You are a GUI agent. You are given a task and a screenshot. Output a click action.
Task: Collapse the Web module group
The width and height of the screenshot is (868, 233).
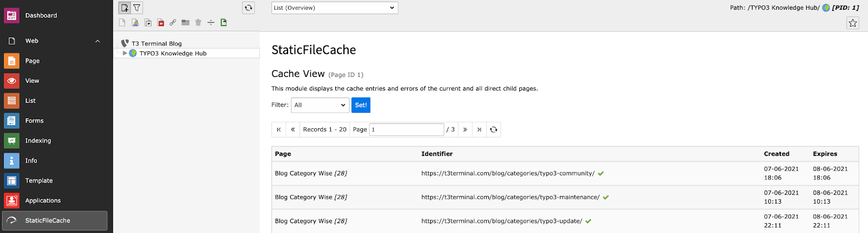point(98,41)
